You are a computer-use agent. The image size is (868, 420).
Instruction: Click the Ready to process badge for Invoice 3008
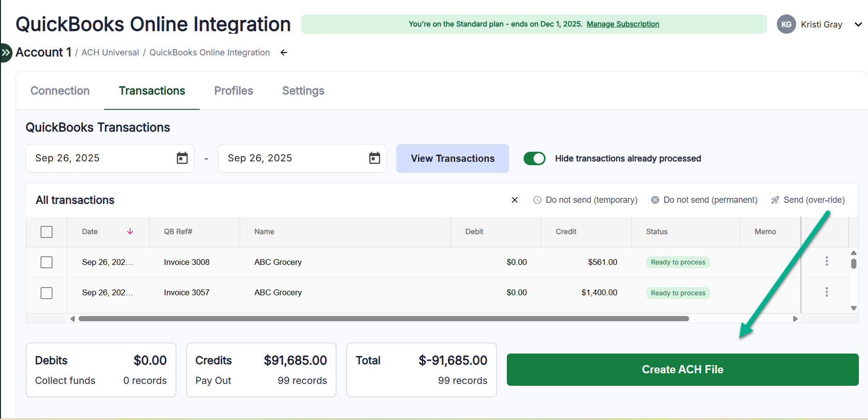[x=678, y=262]
